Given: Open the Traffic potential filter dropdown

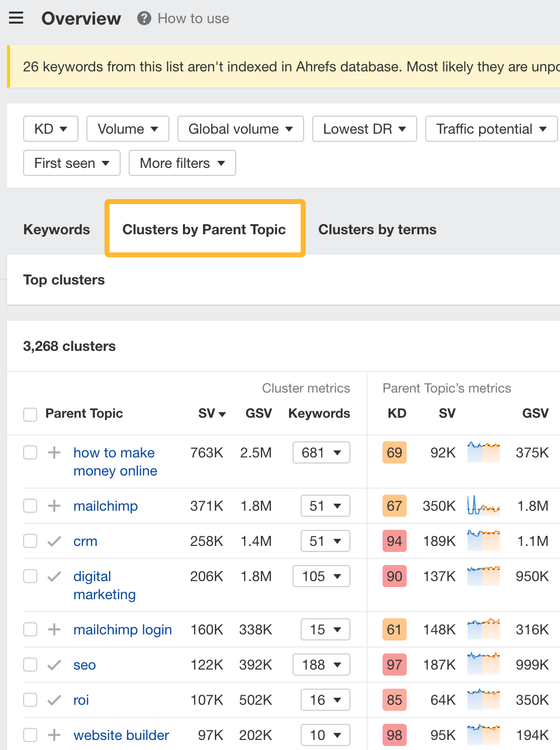Looking at the screenshot, I should point(491,129).
